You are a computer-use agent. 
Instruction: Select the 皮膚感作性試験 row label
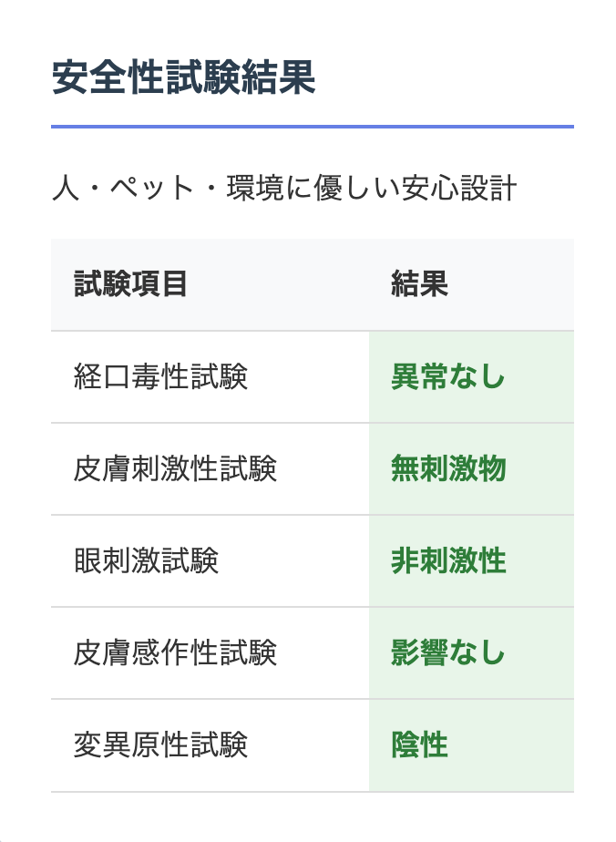pos(175,652)
